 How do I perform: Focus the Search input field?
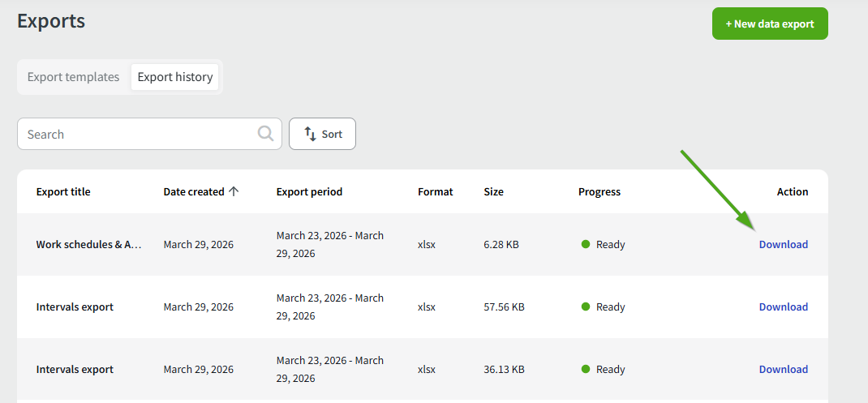coord(138,134)
